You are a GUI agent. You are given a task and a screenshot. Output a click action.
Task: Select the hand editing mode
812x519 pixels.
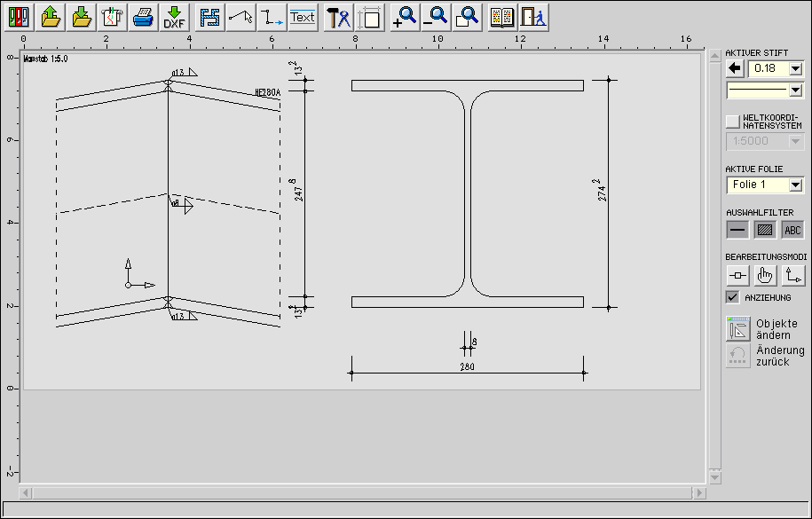click(x=765, y=276)
